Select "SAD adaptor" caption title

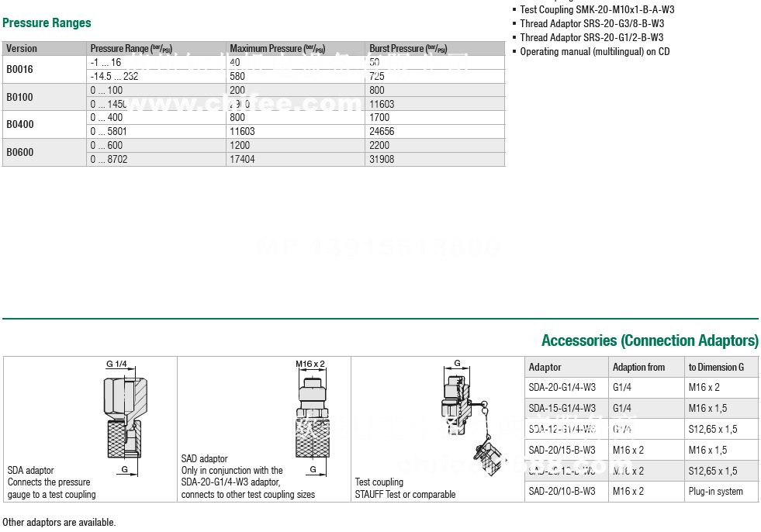204,458
